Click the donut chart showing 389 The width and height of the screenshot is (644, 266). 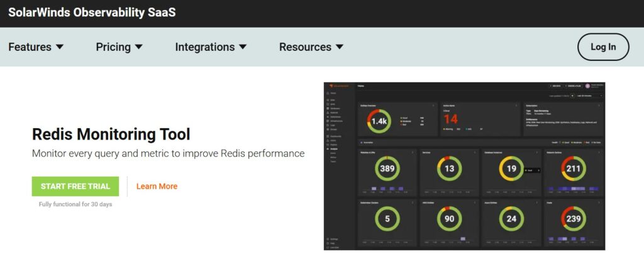coord(387,169)
